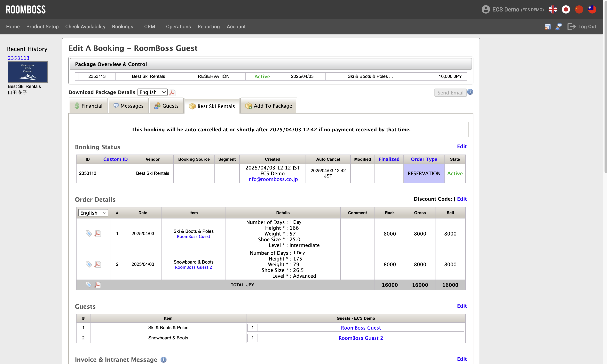Open the Order Details English language dropdown
The height and width of the screenshot is (364, 607).
[93, 213]
